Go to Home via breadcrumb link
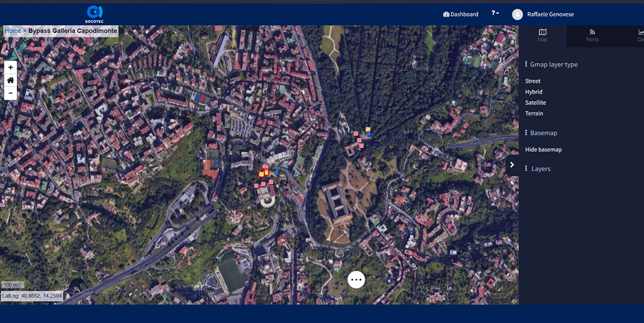The width and height of the screenshot is (644, 323). coord(13,30)
